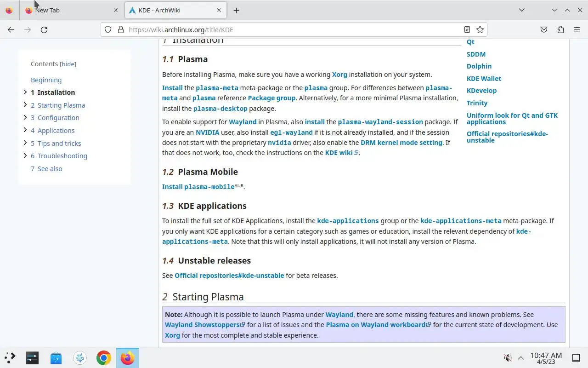Open KDE application launcher icon
This screenshot has height=368, width=588.
click(x=10, y=357)
